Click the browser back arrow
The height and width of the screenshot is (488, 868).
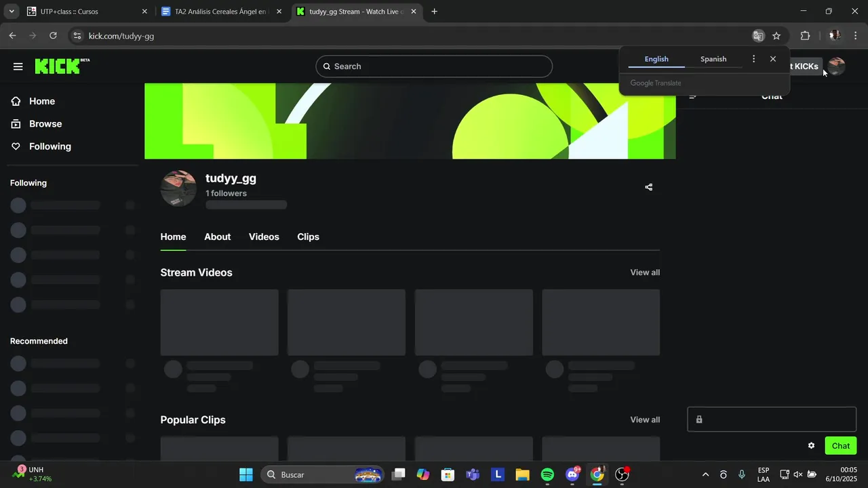tap(12, 36)
